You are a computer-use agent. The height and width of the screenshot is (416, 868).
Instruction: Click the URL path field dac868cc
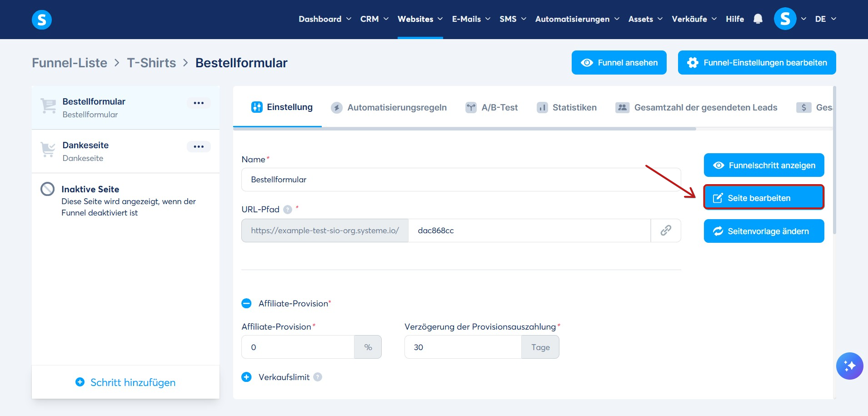(x=529, y=231)
